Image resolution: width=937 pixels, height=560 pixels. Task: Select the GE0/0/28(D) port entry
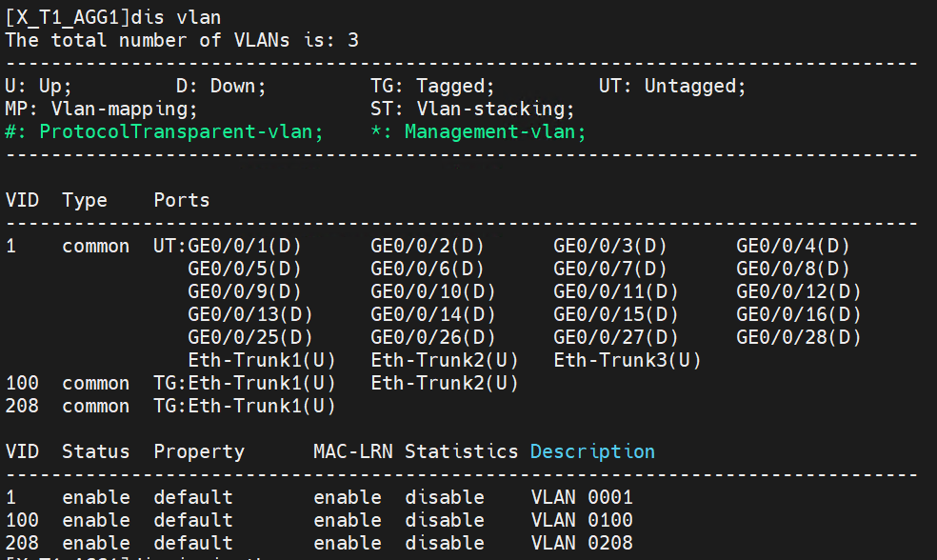pos(798,337)
